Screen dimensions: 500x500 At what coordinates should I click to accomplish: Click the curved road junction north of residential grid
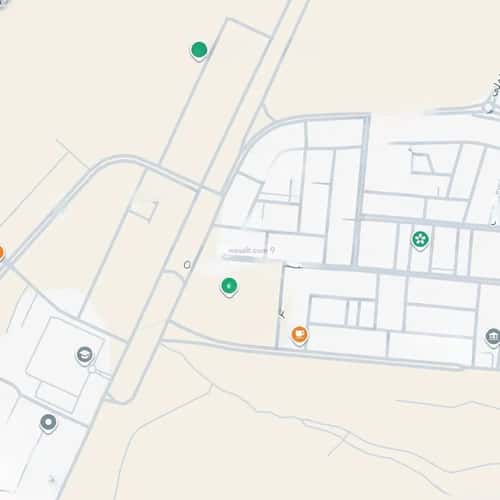[x=268, y=112]
